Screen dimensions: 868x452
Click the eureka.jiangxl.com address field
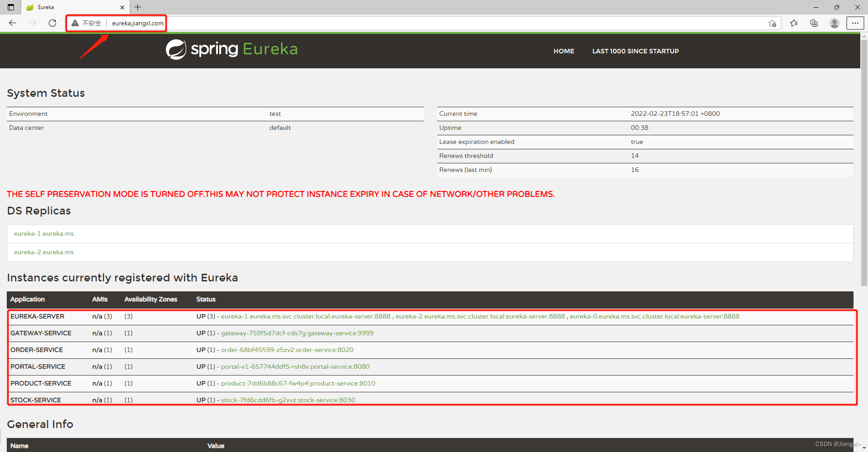(x=138, y=23)
